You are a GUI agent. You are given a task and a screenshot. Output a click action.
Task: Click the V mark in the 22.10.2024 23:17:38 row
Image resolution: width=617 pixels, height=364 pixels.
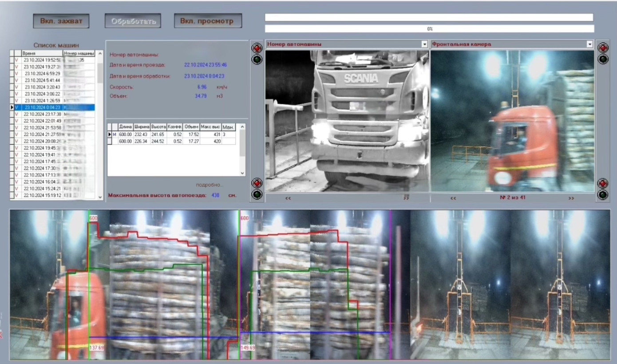[17, 114]
